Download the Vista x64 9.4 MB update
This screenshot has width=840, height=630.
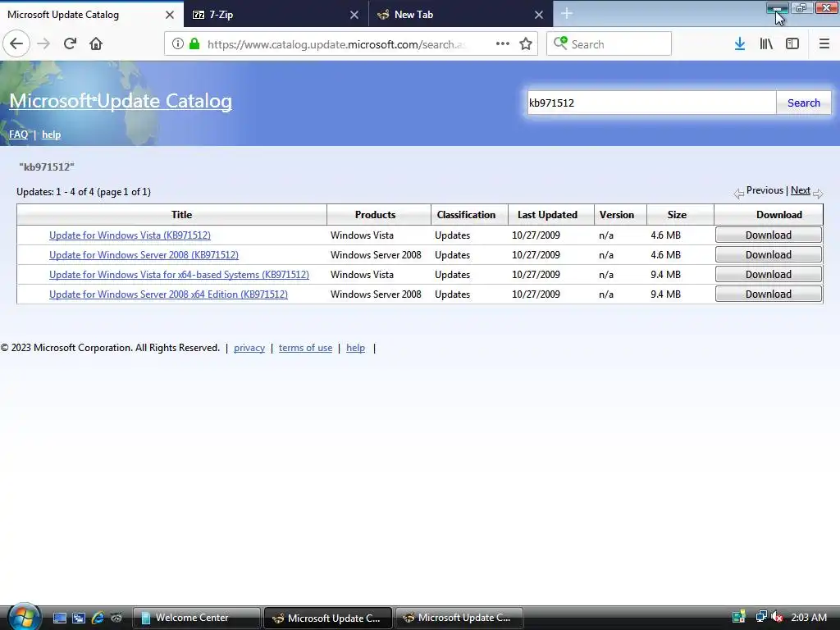(x=768, y=275)
